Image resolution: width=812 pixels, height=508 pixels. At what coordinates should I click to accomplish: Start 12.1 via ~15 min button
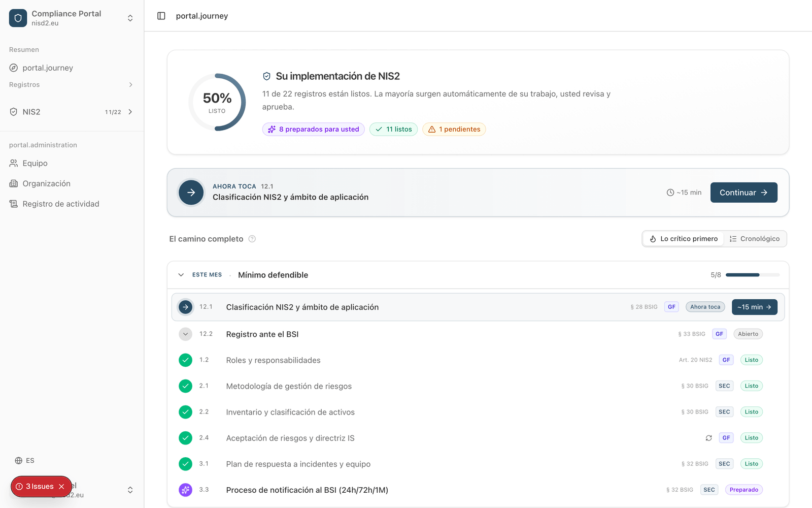(x=755, y=307)
